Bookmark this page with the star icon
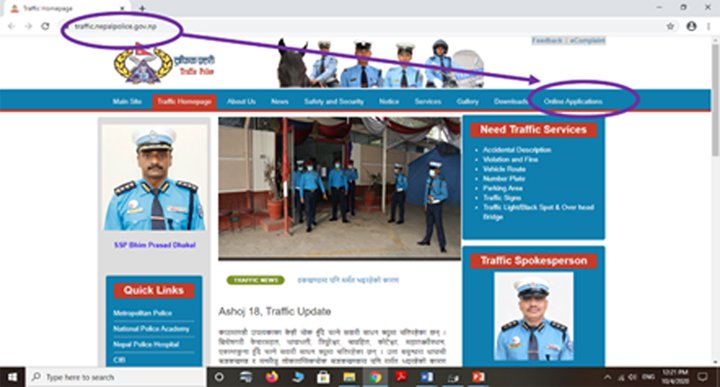 click(670, 26)
